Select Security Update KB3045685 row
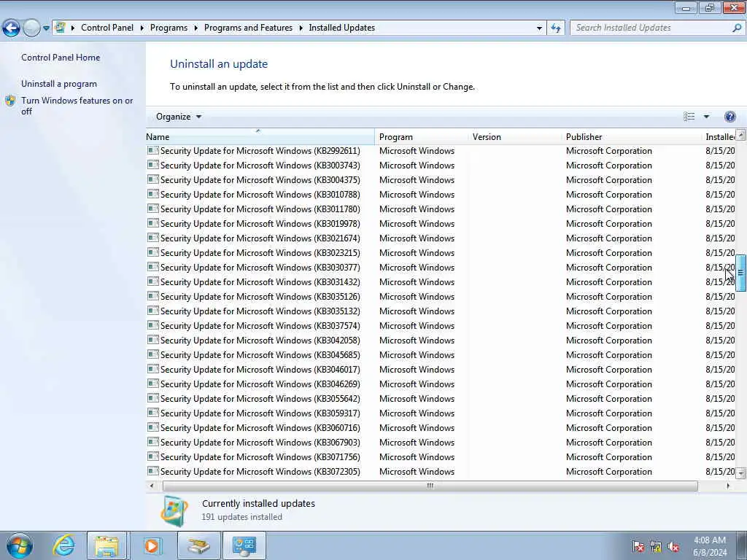Screen dimensions: 747x560 coord(441,355)
